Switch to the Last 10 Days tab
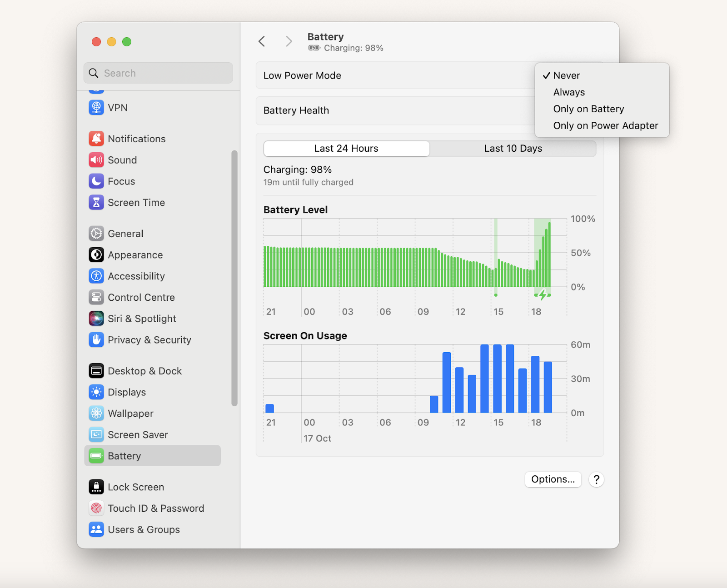 [513, 148]
